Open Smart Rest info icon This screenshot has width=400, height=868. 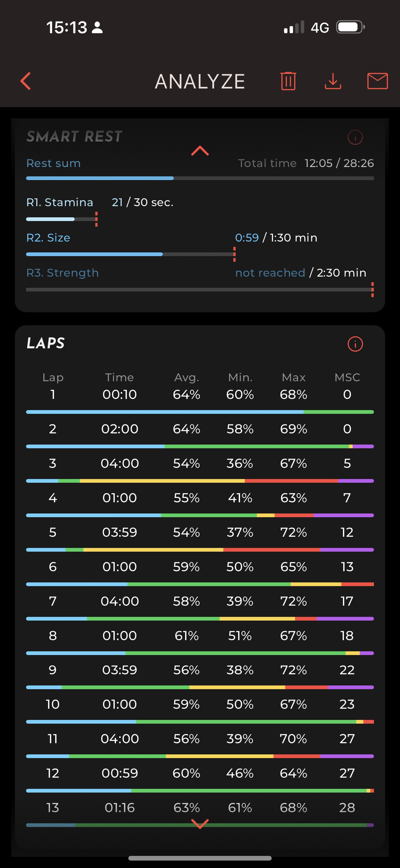click(355, 138)
